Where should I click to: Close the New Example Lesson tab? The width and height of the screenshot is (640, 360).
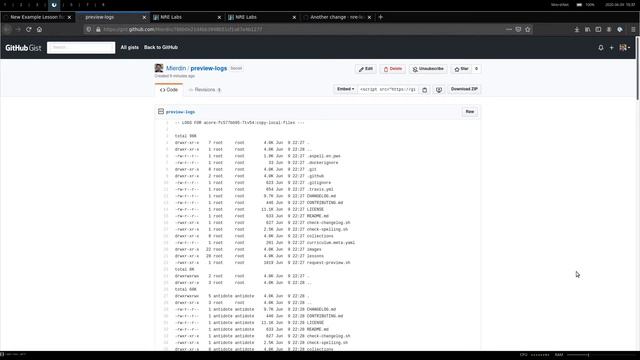coord(69,17)
